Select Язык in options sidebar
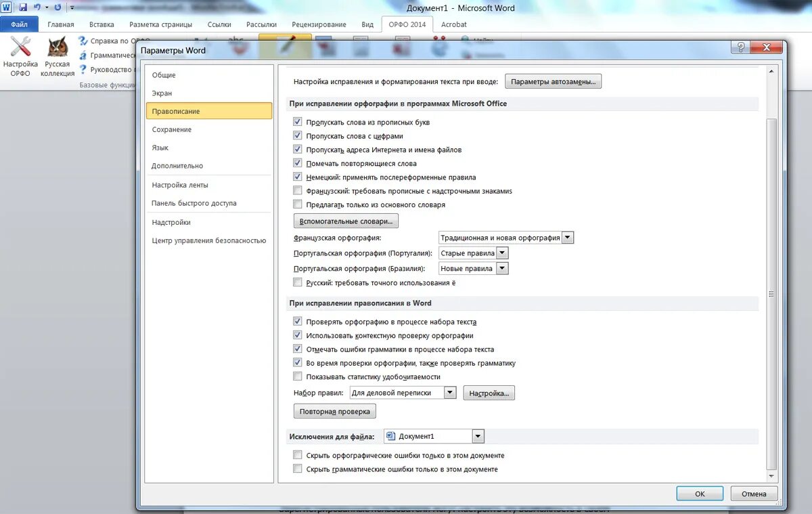The image size is (812, 514). [x=209, y=148]
